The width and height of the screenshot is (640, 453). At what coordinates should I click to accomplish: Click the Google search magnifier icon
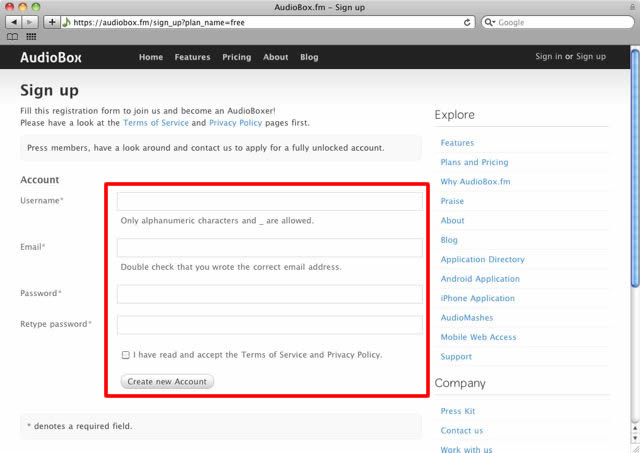pos(489,22)
